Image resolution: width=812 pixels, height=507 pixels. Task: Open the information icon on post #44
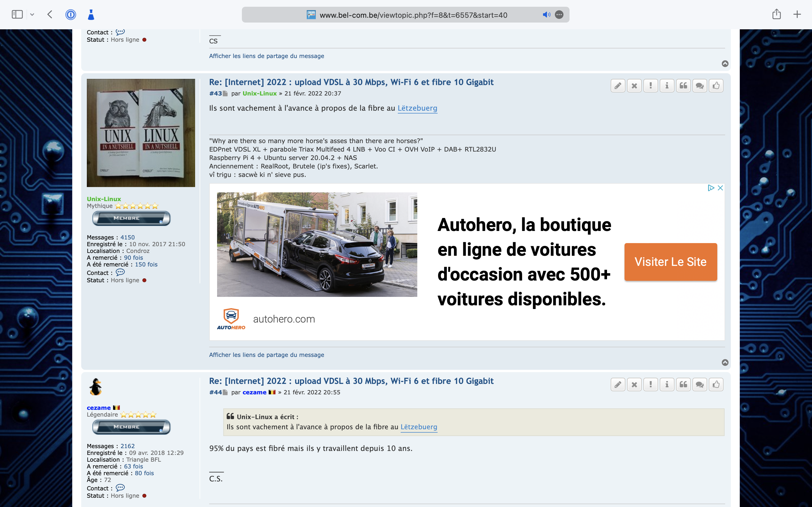point(667,384)
